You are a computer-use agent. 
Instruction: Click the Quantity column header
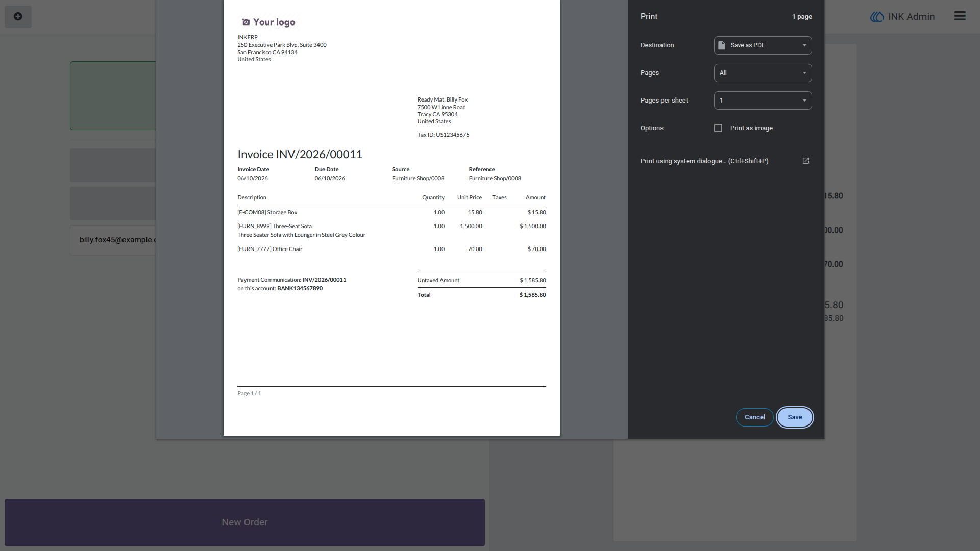pyautogui.click(x=433, y=197)
